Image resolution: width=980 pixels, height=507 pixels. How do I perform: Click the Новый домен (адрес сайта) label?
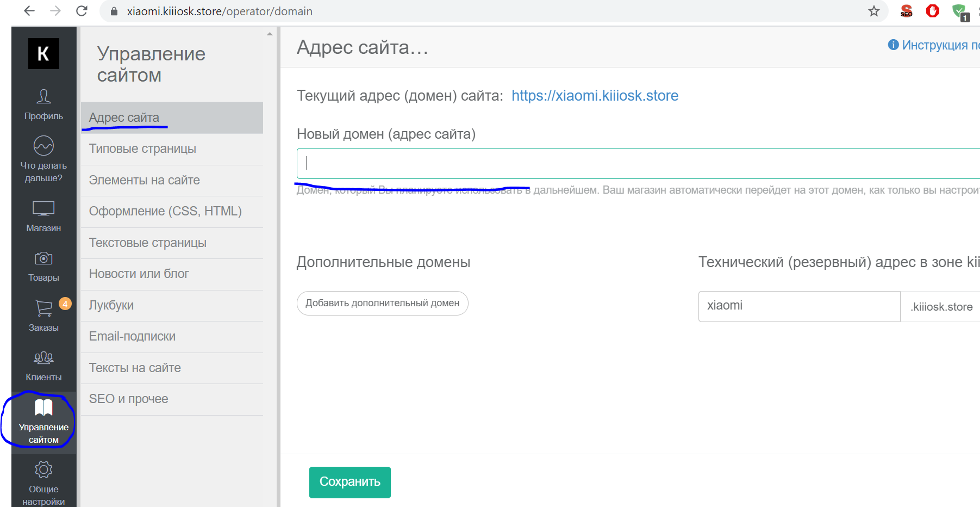tap(386, 134)
